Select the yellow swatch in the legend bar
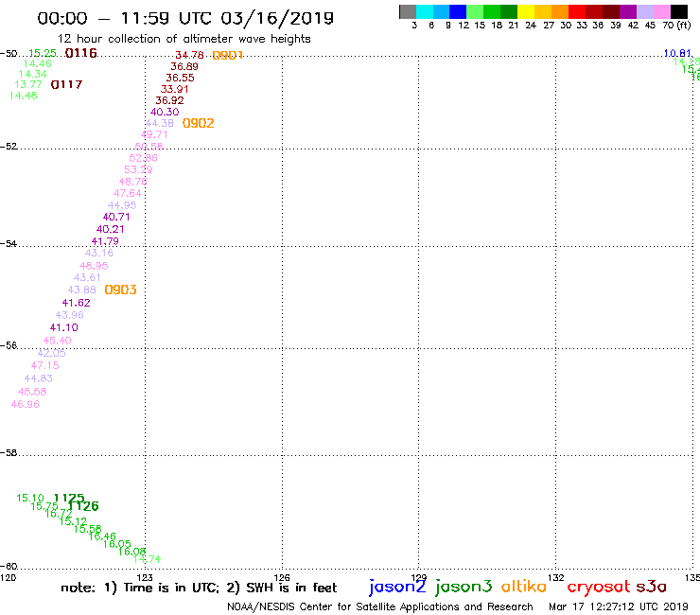This screenshot has width=700, height=615. [x=526, y=11]
